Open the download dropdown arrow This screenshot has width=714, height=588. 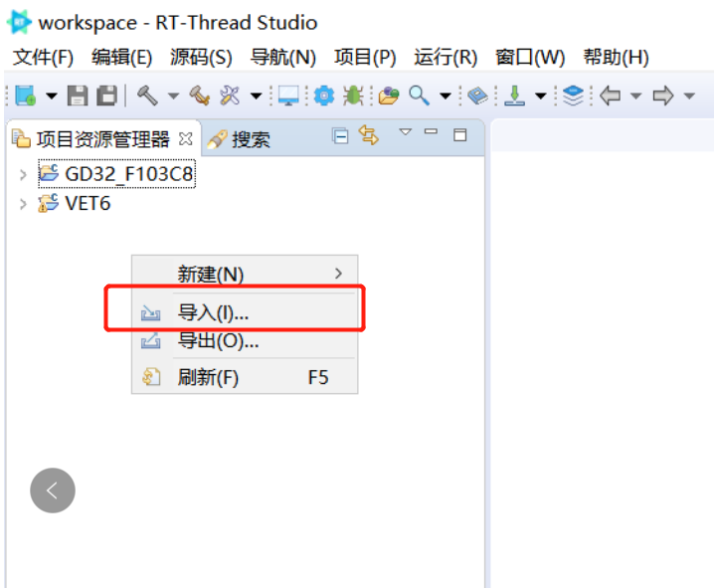coord(541,96)
